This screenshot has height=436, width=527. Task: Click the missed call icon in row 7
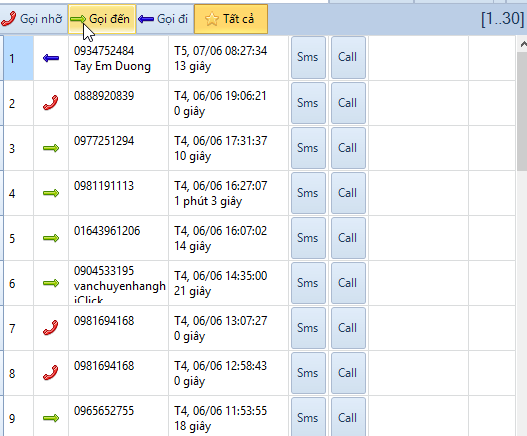pos(51,328)
